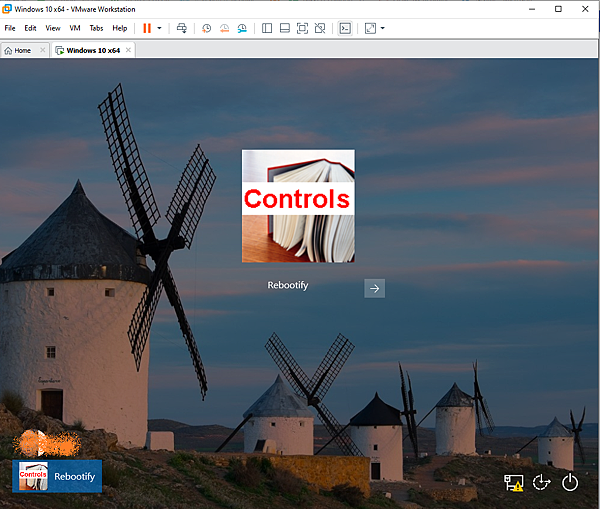Viewport: 600px width, 509px height.
Task: Toggle the library sidebar view icon
Action: click(x=267, y=28)
